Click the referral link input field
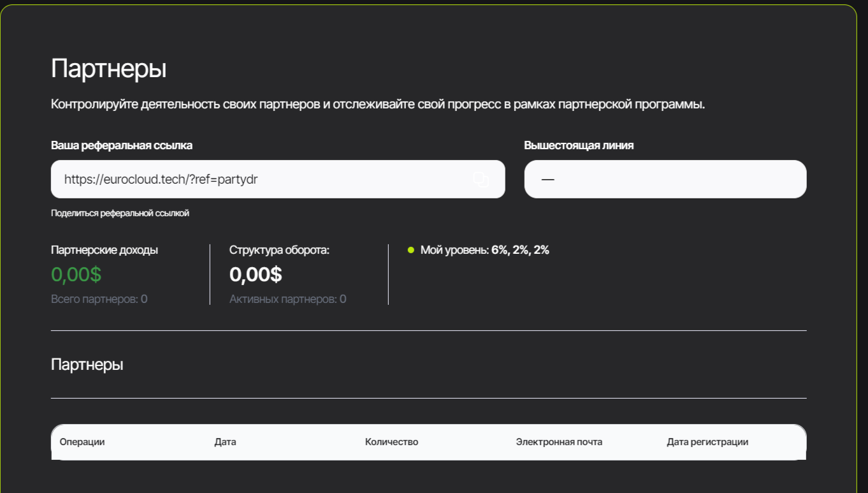This screenshot has width=868, height=493. click(278, 179)
